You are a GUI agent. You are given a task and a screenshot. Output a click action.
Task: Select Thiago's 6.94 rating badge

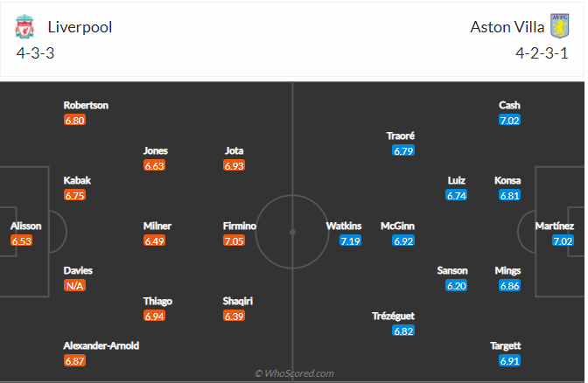coord(154,316)
